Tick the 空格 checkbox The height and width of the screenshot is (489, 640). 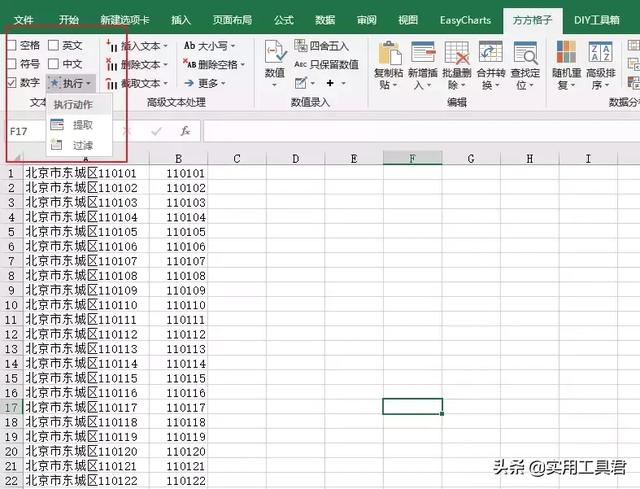tap(11, 45)
